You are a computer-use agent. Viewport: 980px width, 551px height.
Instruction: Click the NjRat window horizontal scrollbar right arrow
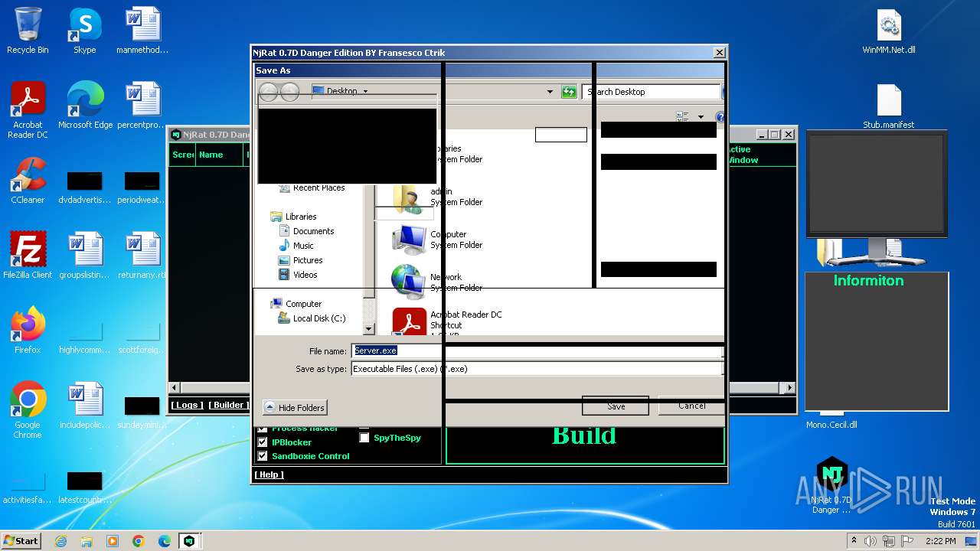[x=791, y=388]
